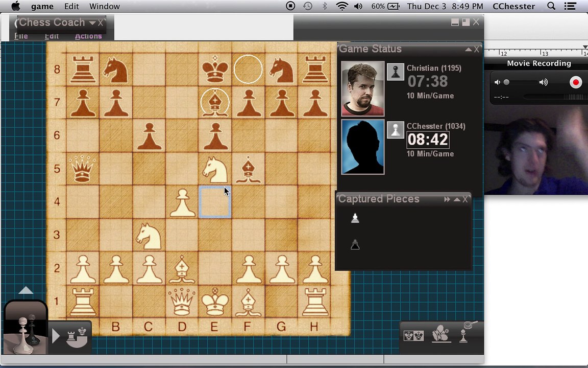Select the white rook on H1
This screenshot has height=368, width=588.
314,302
